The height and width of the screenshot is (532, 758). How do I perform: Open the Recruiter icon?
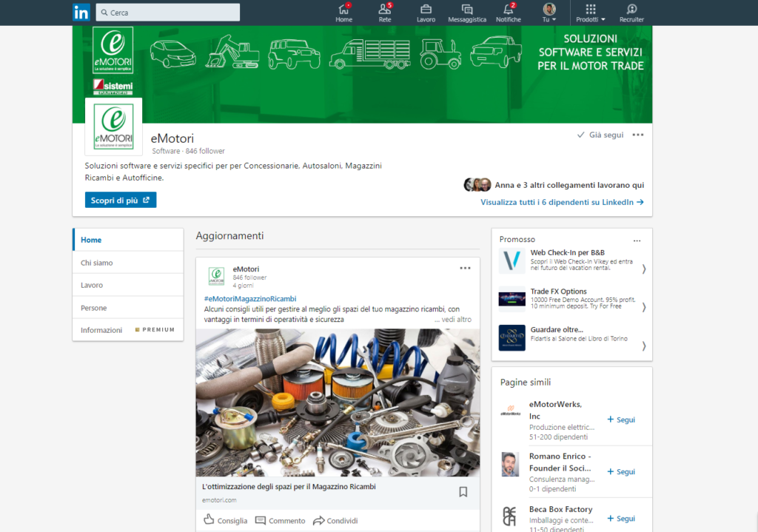[631, 13]
